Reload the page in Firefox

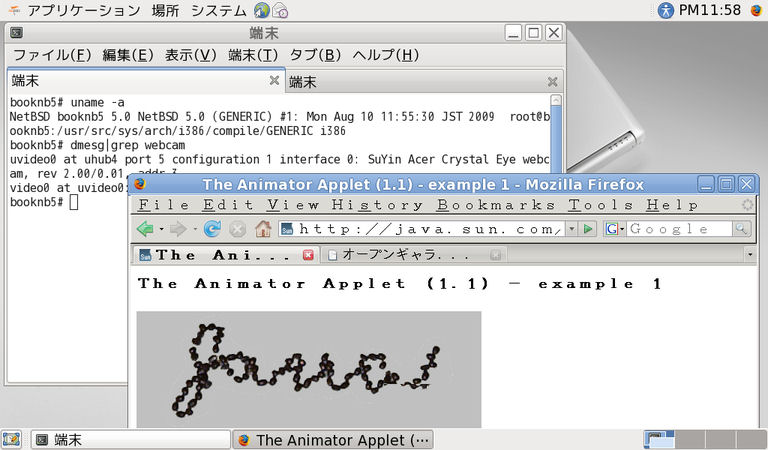212,229
